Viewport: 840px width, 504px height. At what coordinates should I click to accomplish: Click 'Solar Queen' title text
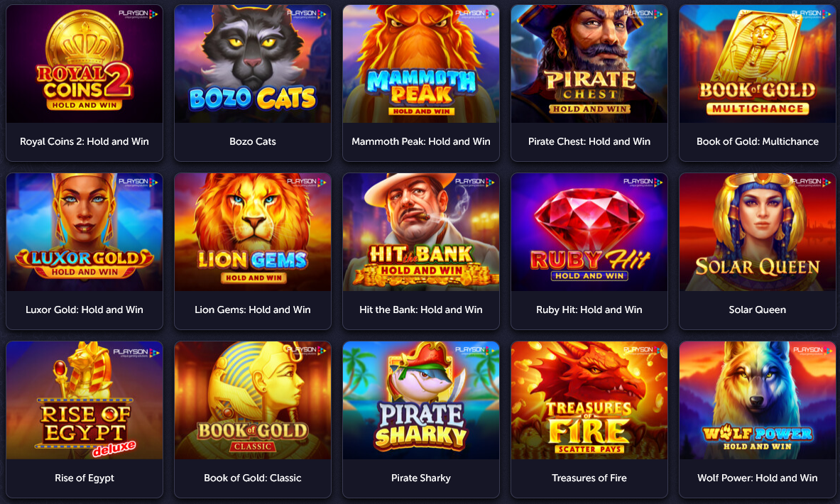(x=757, y=309)
